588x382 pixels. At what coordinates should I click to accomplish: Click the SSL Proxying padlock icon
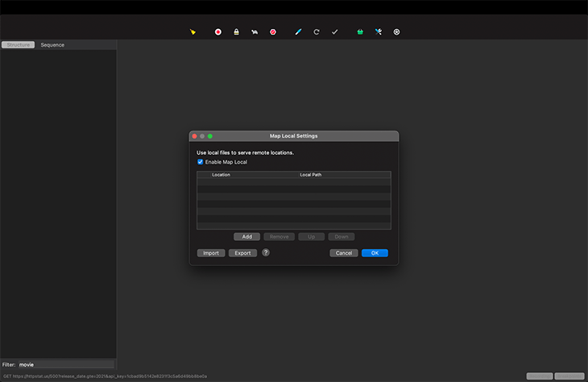pyautogui.click(x=236, y=32)
